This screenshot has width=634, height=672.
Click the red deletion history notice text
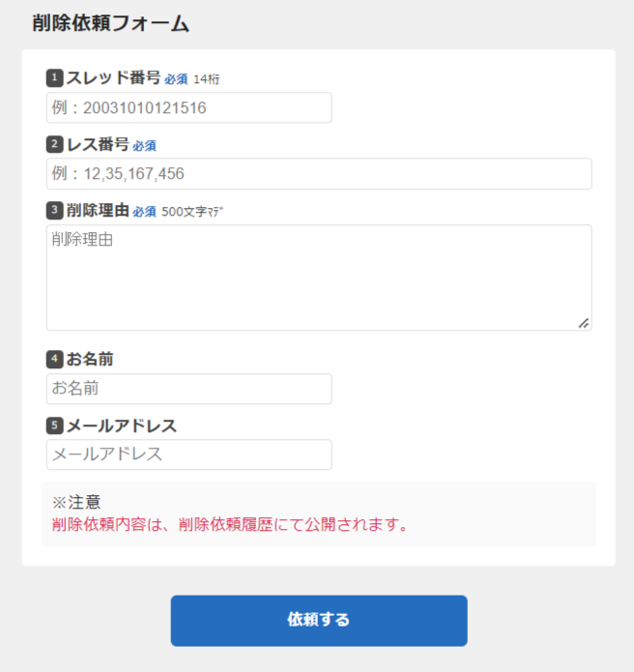(x=230, y=526)
